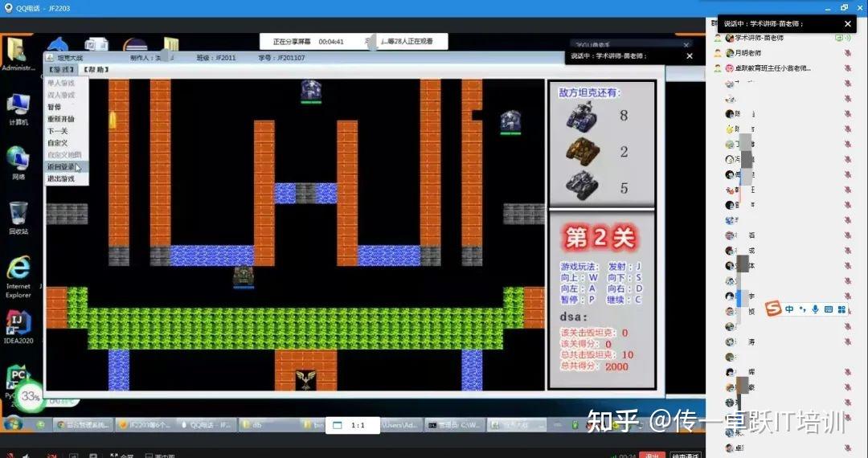Select 暂停 from the game menu
This screenshot has height=458, width=868.
tap(54, 107)
